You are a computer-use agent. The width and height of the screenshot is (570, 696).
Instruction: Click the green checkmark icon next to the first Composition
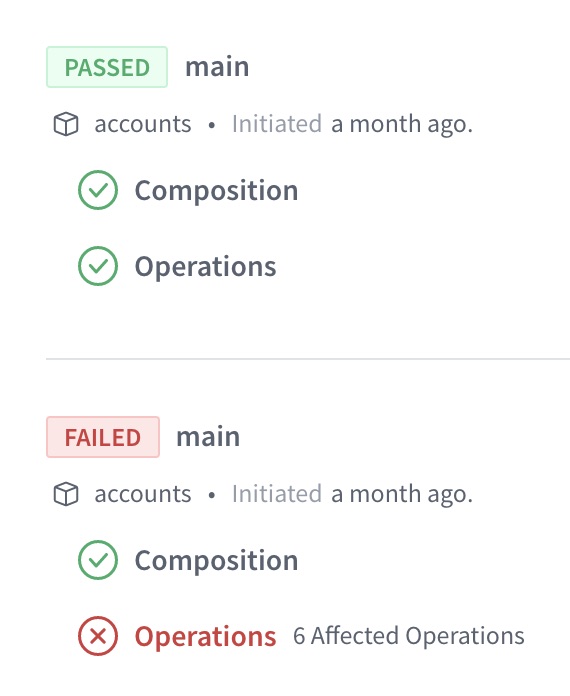click(98, 190)
